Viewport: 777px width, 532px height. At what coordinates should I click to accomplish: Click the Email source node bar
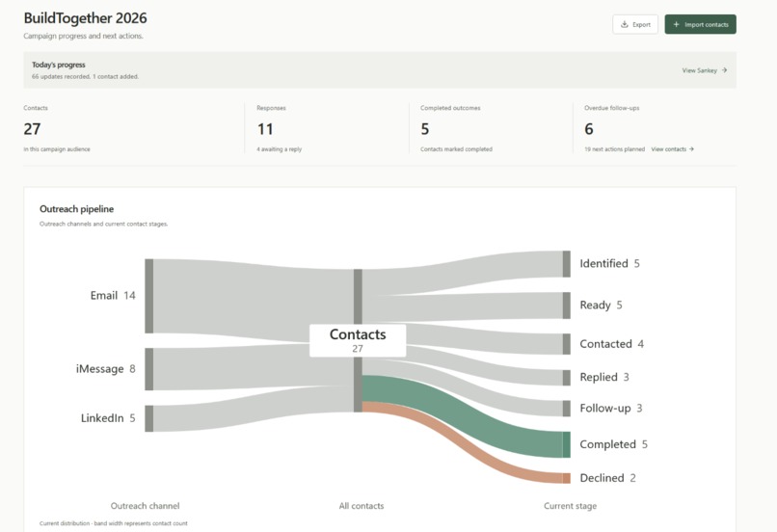(149, 296)
